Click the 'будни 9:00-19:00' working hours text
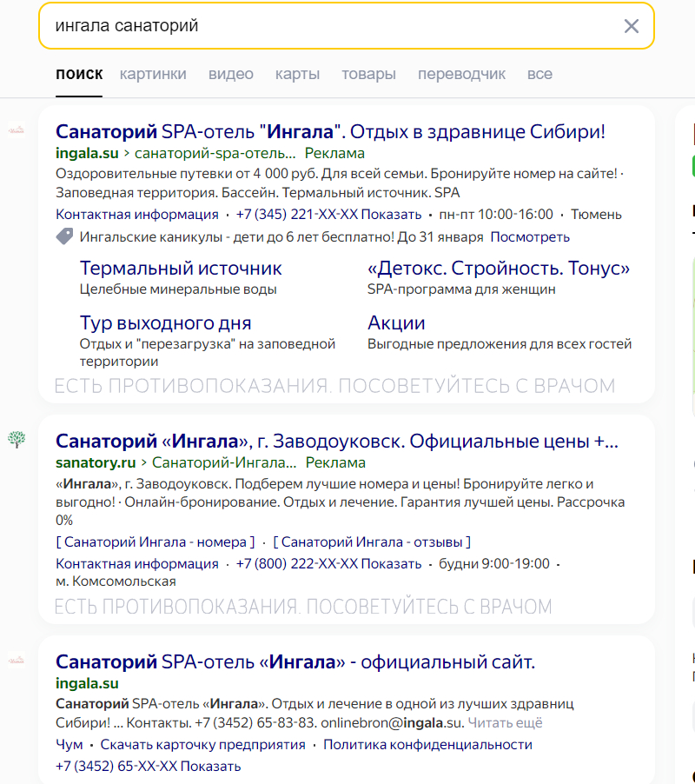The image size is (695, 784). coord(494,564)
